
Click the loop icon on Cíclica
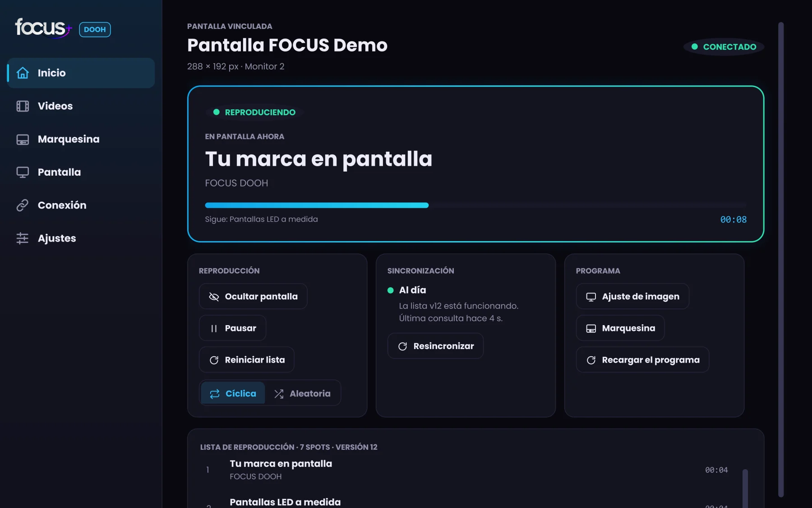click(215, 394)
